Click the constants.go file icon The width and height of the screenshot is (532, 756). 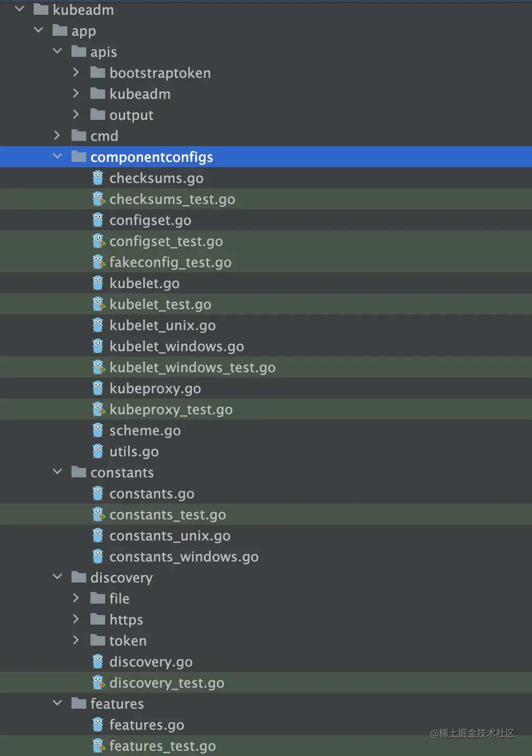point(98,493)
